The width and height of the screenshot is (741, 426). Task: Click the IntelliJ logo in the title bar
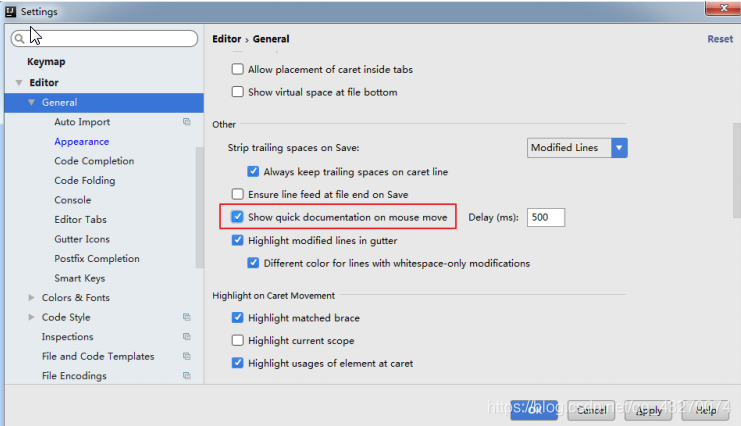point(10,11)
